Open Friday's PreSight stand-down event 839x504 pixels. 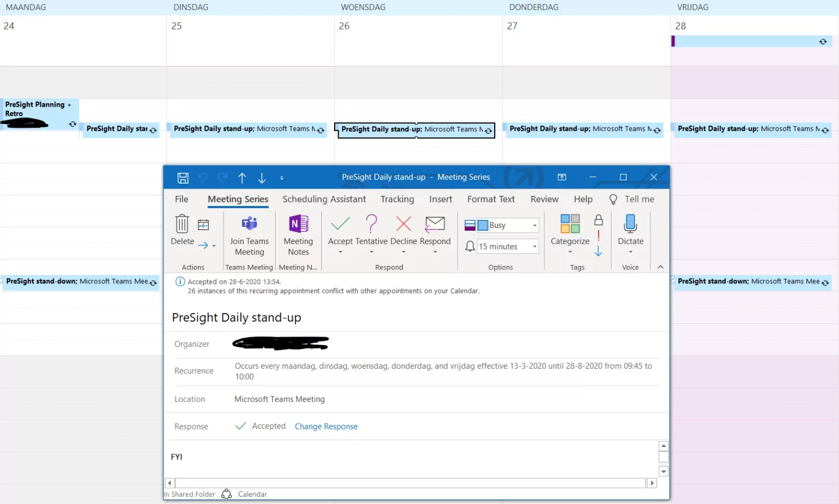(x=752, y=282)
